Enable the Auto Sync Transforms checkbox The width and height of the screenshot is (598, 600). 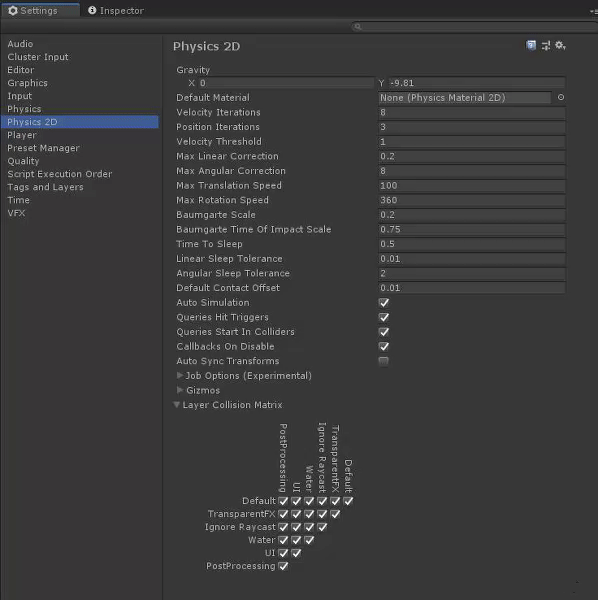[383, 361]
